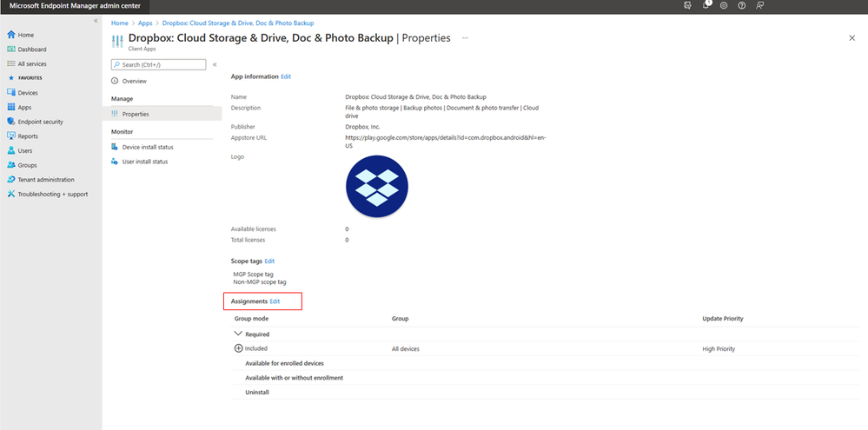Click Non-MGP scope tag text
Viewport: 868px width, 430px height.
[x=260, y=281]
